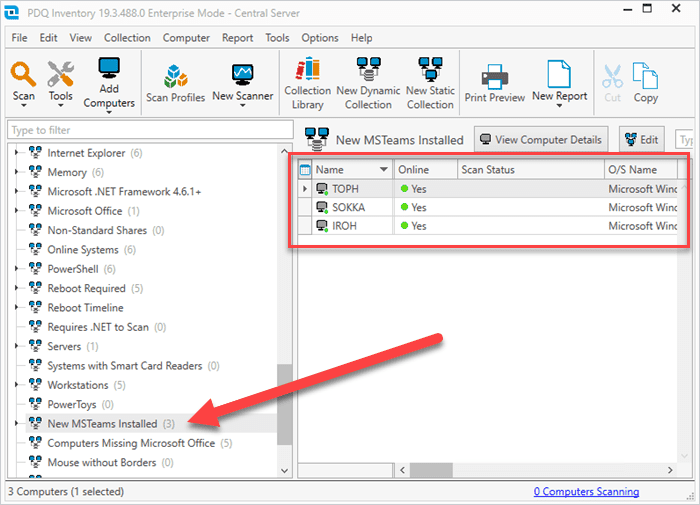Click the grid scroll left arrow
This screenshot has height=505, width=700.
(x=402, y=470)
